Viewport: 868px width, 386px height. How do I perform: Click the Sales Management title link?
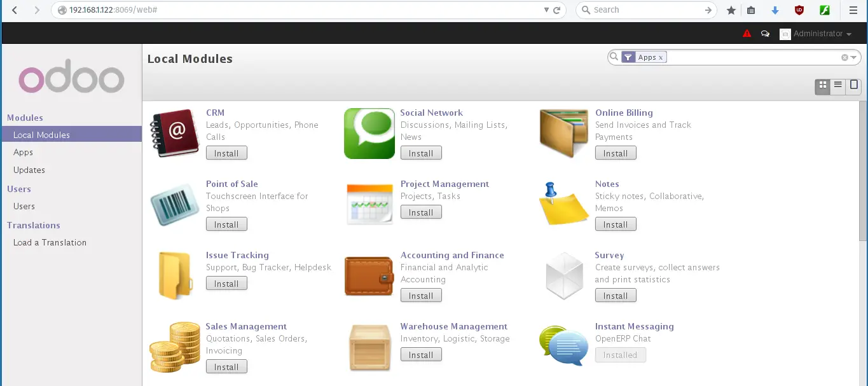pyautogui.click(x=246, y=326)
